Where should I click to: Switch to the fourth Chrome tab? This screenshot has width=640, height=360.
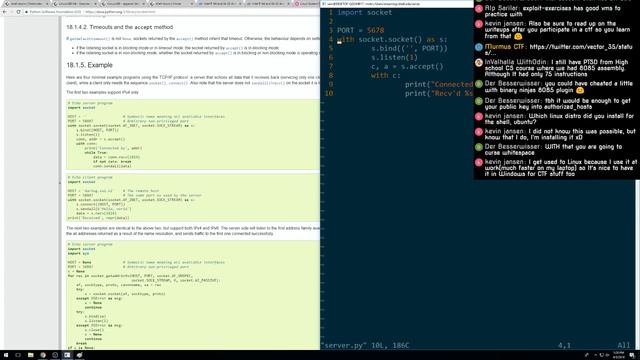point(170,3)
